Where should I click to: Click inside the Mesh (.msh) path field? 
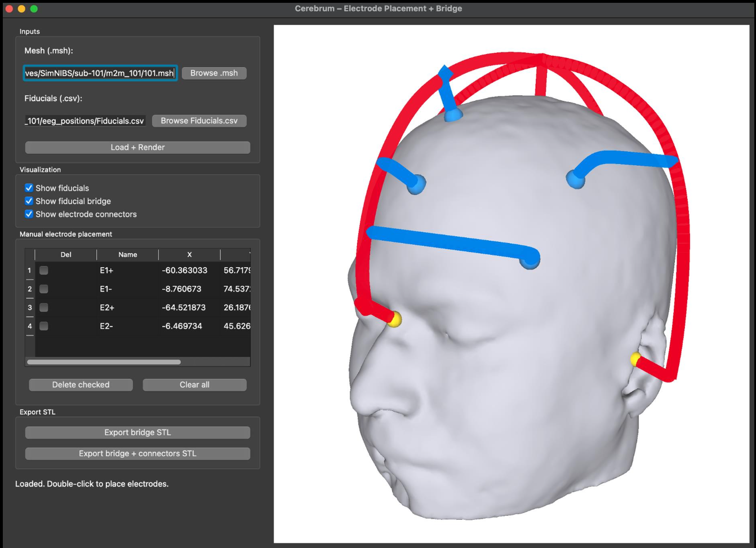pyautogui.click(x=100, y=73)
